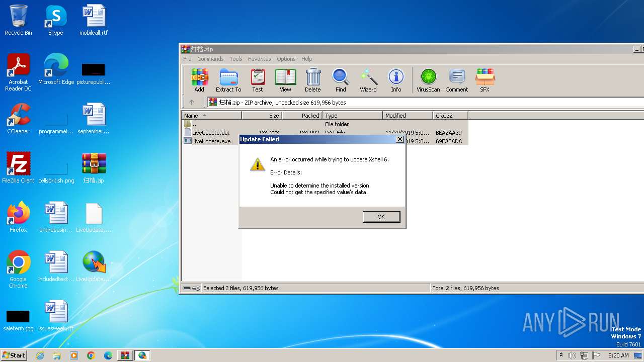Click the archive path address field
Image resolution: width=644 pixels, height=362 pixels.
click(x=426, y=102)
